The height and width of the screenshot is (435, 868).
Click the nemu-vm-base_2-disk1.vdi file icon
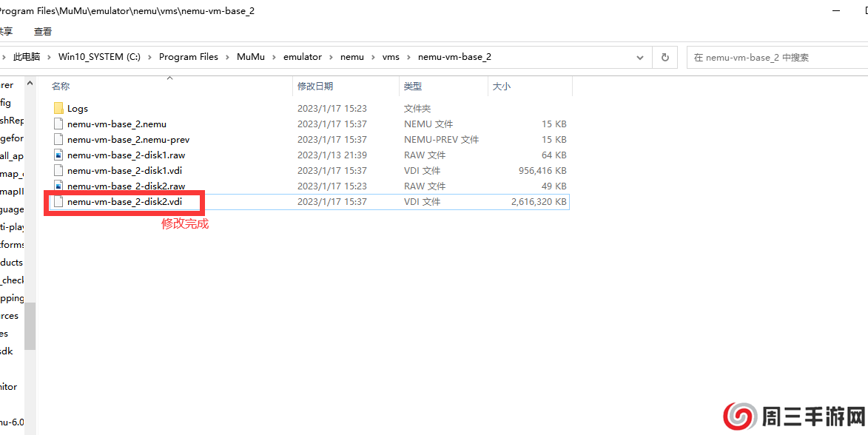coord(59,171)
